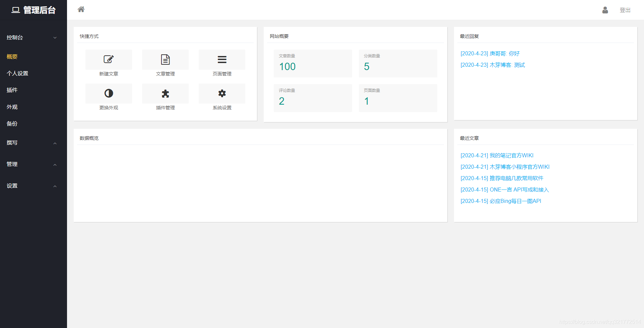Click the 最近文章 panel heading
The image size is (644, 328).
tap(469, 138)
